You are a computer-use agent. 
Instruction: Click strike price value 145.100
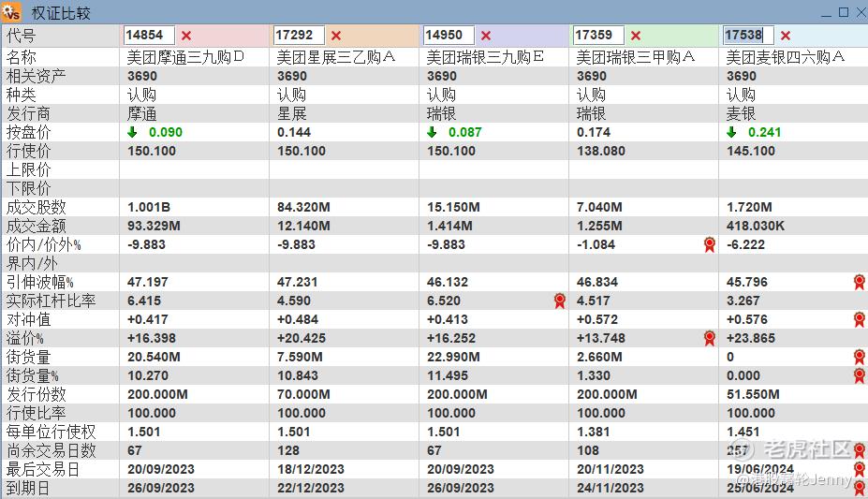pyautogui.click(x=751, y=151)
